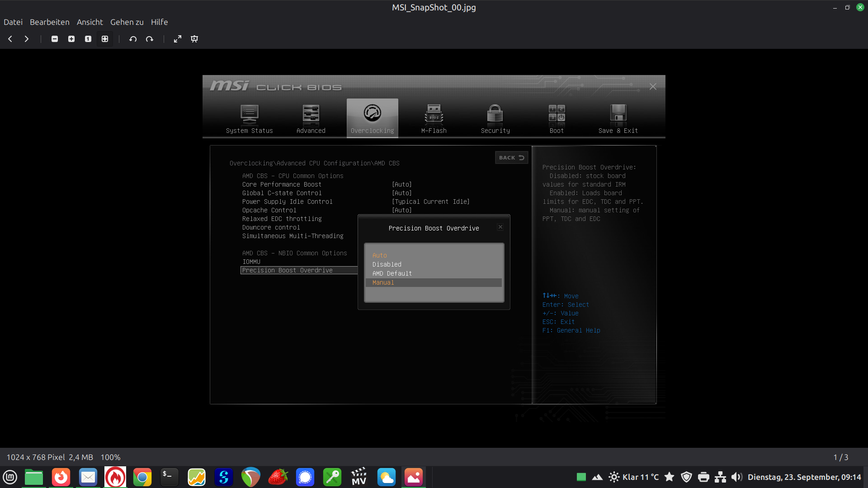The image size is (868, 488).
Task: Rotate image clockwise
Action: point(150,39)
